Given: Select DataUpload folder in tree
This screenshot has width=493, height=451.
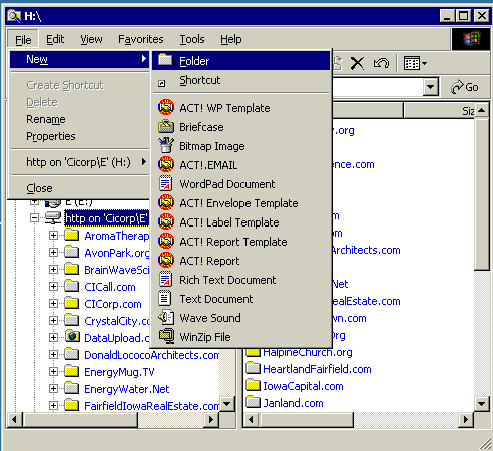Looking at the screenshot, I should (116, 338).
